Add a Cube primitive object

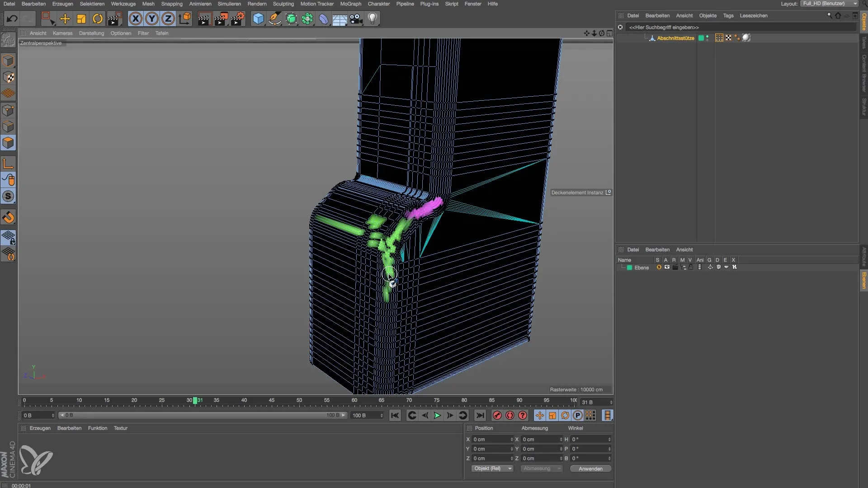coord(258,19)
